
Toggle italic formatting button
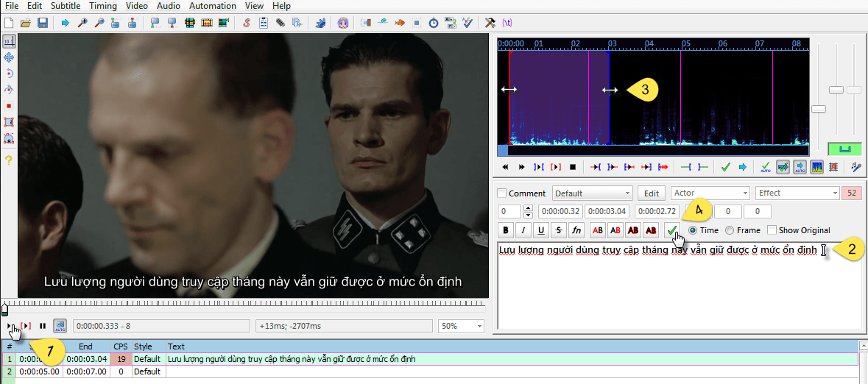(523, 230)
